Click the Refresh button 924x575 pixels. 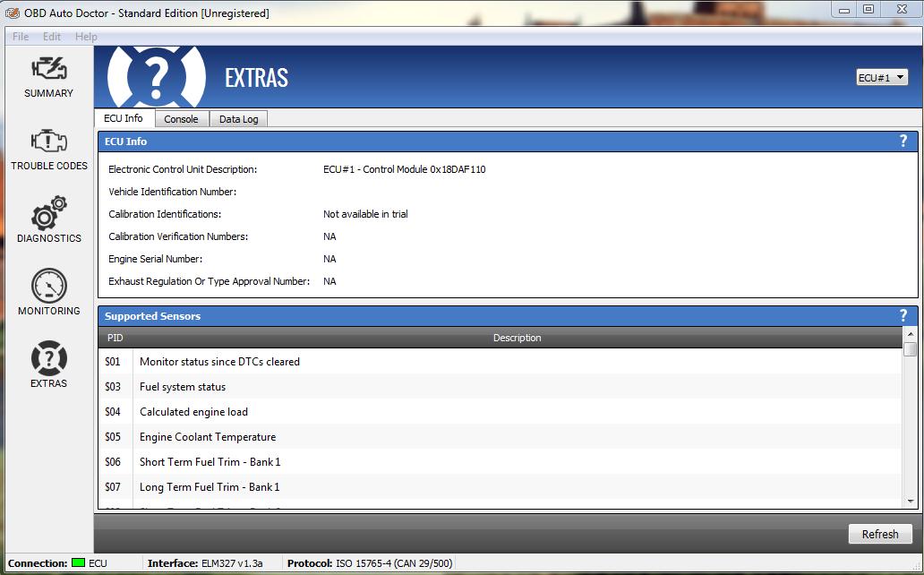point(880,534)
